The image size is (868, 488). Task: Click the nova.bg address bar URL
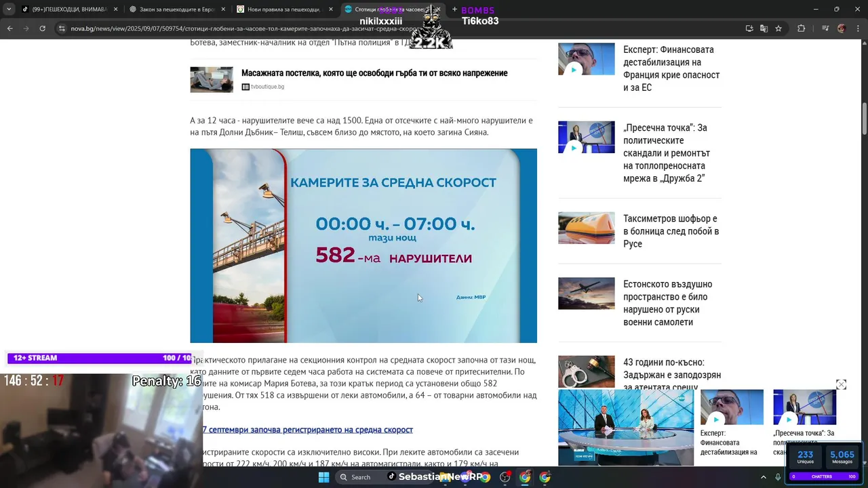tap(244, 28)
